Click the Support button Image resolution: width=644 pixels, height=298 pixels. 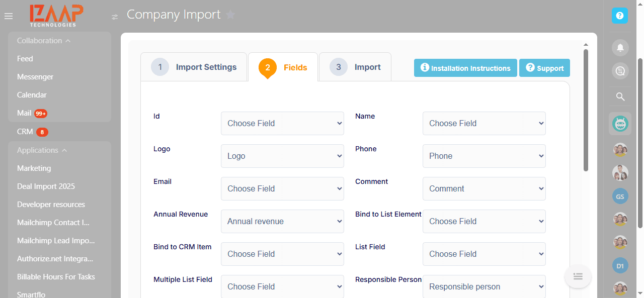pyautogui.click(x=544, y=68)
